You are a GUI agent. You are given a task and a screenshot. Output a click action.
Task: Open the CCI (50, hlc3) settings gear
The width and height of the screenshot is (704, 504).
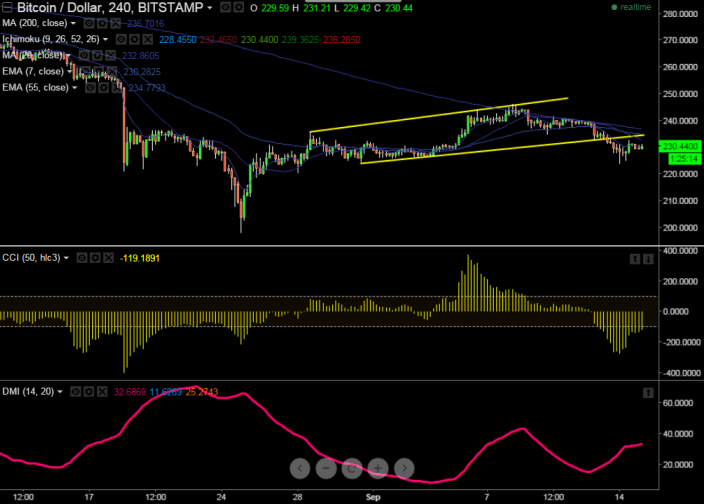[95, 258]
